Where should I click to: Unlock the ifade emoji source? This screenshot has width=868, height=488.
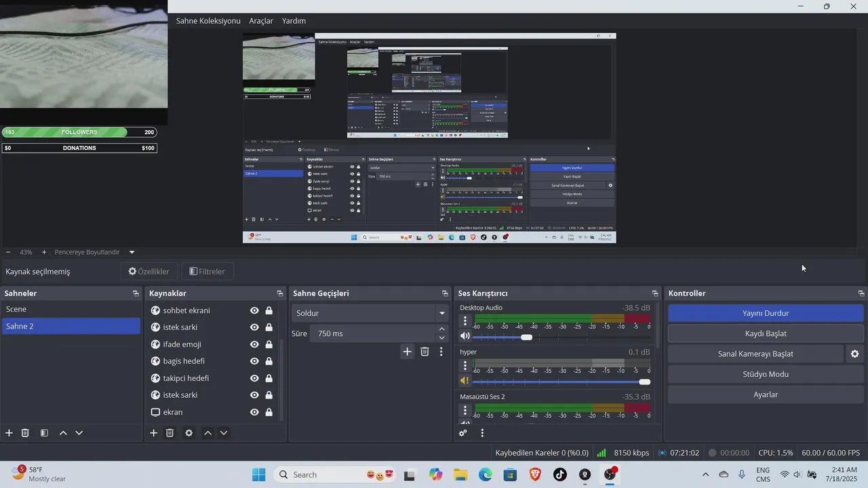coord(269,344)
